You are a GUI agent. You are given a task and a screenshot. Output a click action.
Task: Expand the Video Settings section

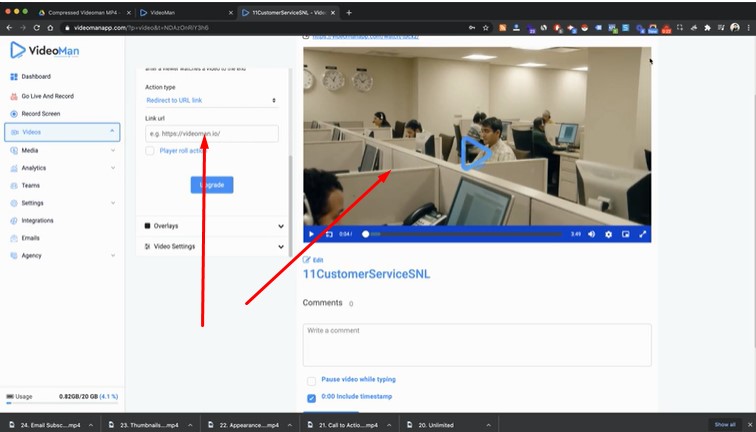click(214, 246)
